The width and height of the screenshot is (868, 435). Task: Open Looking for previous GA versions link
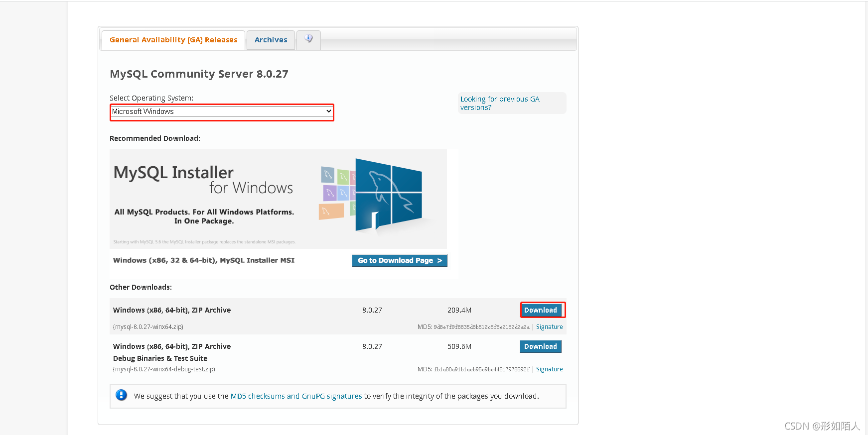click(x=500, y=103)
